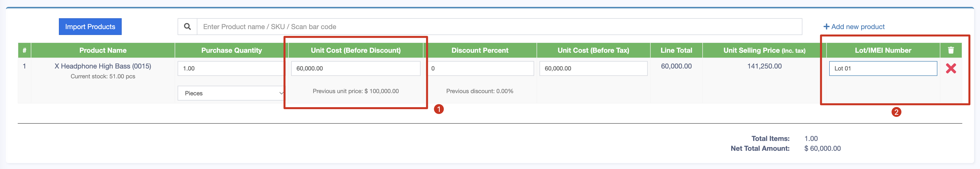Select the Unit Cost Before Tax field

593,68
